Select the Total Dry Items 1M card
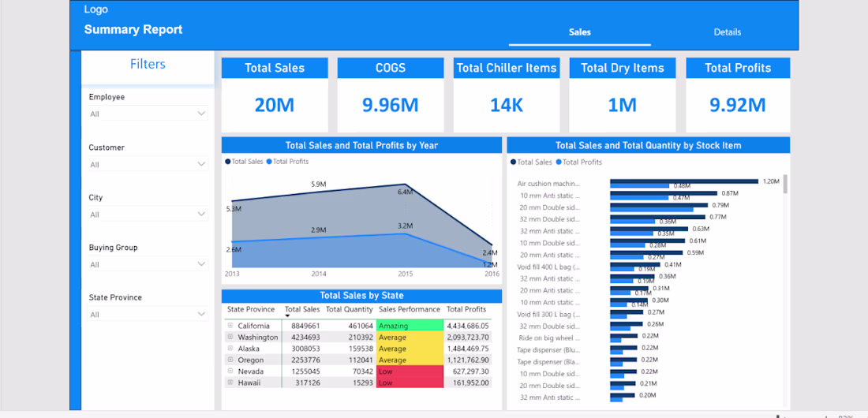 [x=623, y=95]
